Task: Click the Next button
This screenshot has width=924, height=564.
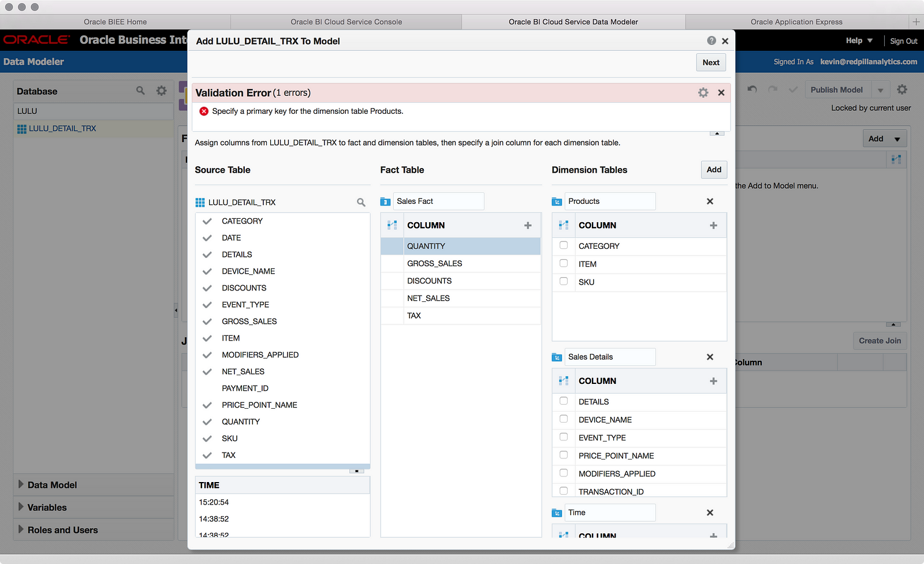Action: coord(711,62)
